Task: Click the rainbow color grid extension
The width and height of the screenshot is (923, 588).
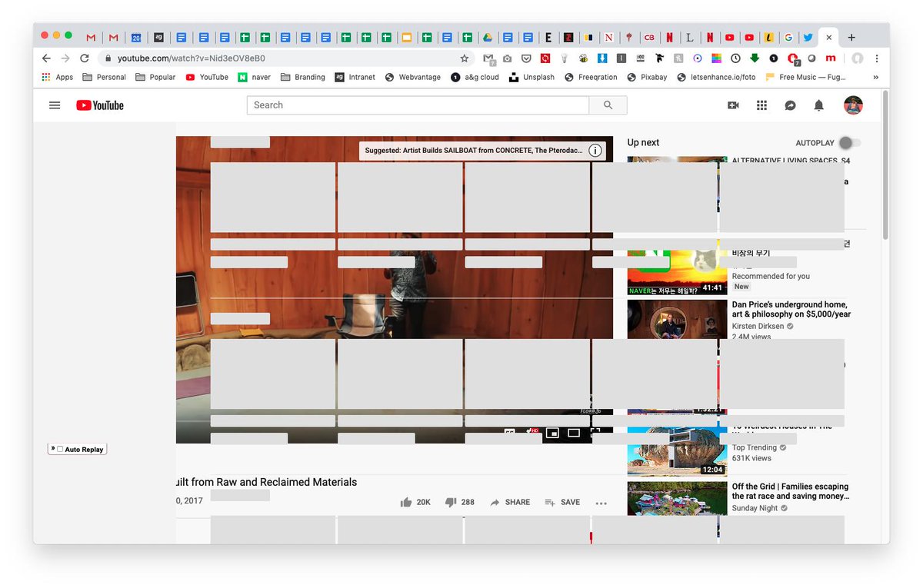Action: (716, 58)
